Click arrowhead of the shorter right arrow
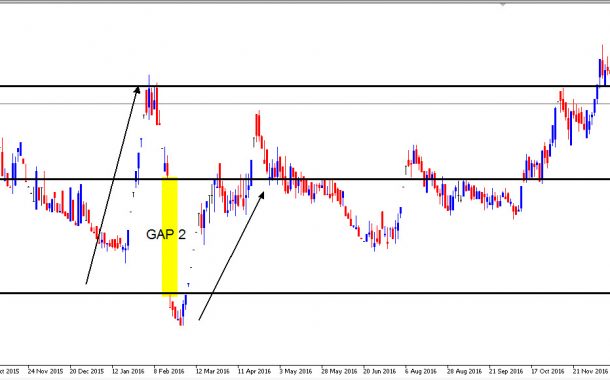 (x=261, y=195)
